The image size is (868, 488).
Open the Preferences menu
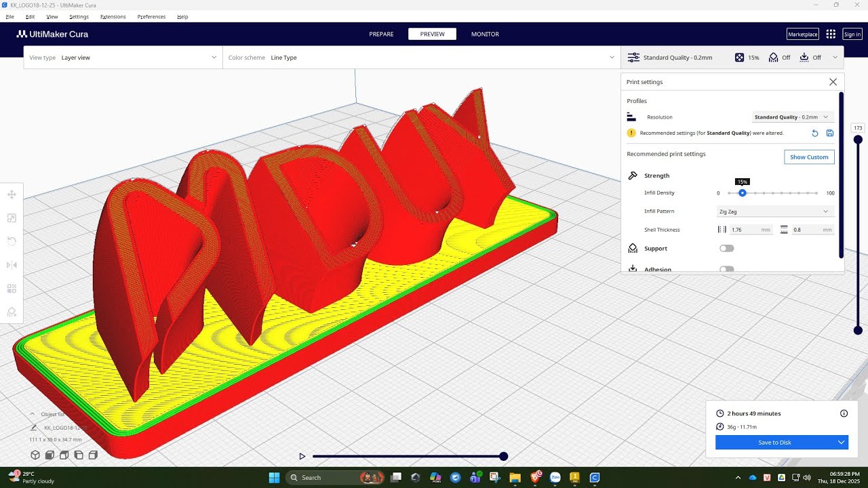pyautogui.click(x=151, y=16)
